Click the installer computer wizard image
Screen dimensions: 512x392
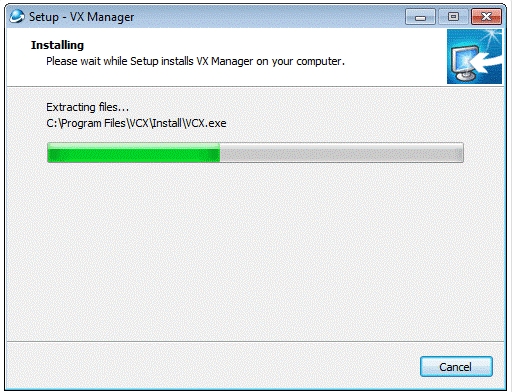474,56
